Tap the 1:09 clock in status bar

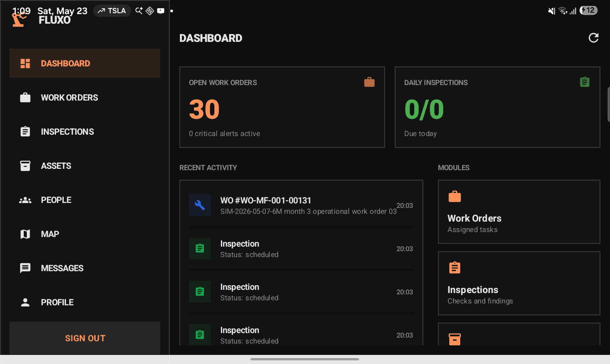coord(21,11)
